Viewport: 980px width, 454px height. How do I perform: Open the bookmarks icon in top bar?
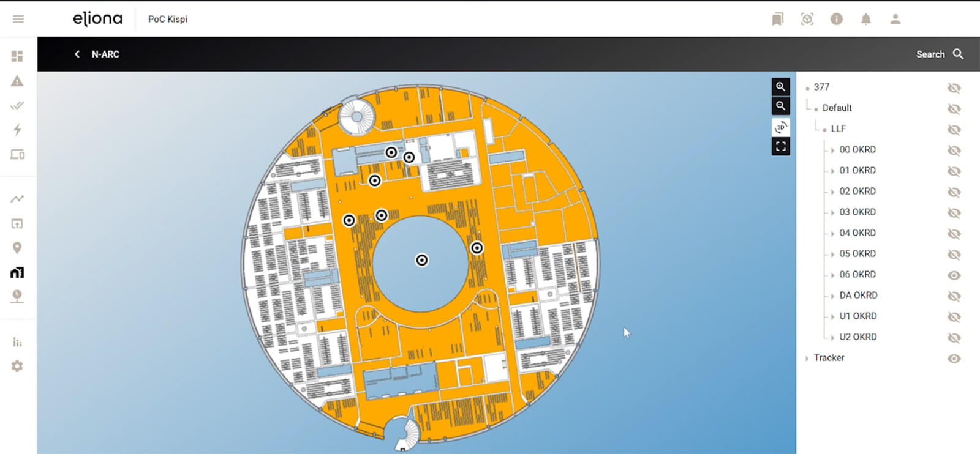(x=778, y=19)
